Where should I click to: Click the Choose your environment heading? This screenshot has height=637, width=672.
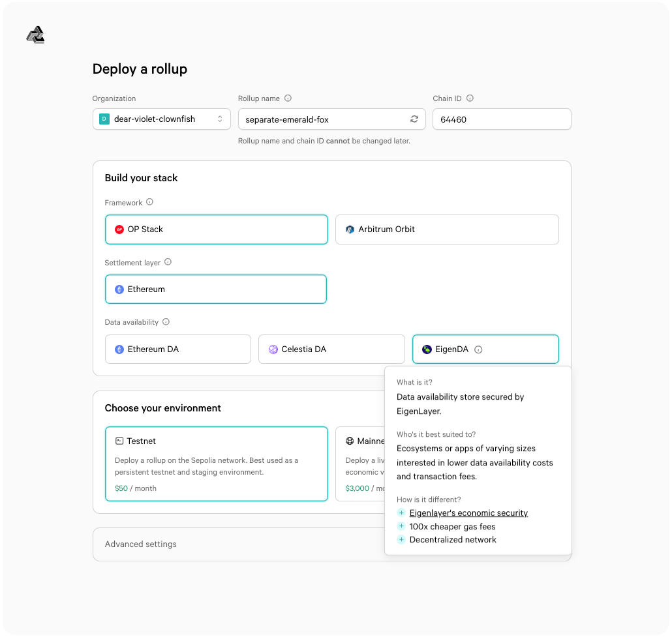point(163,408)
